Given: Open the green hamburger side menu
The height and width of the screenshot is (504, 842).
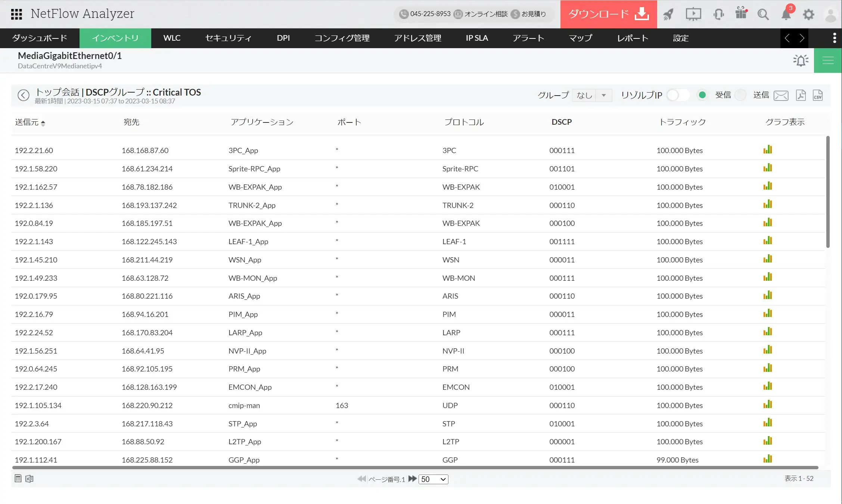Looking at the screenshot, I should tap(828, 60).
